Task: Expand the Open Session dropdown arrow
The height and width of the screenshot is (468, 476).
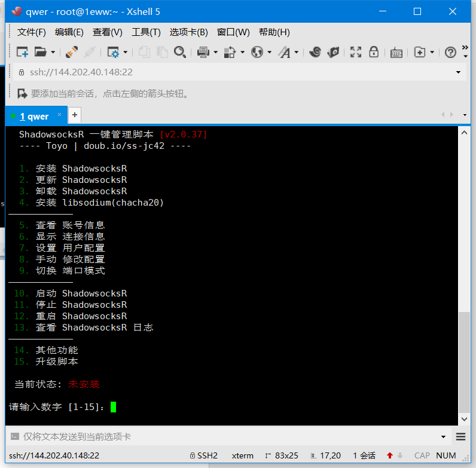Action: coord(53,53)
